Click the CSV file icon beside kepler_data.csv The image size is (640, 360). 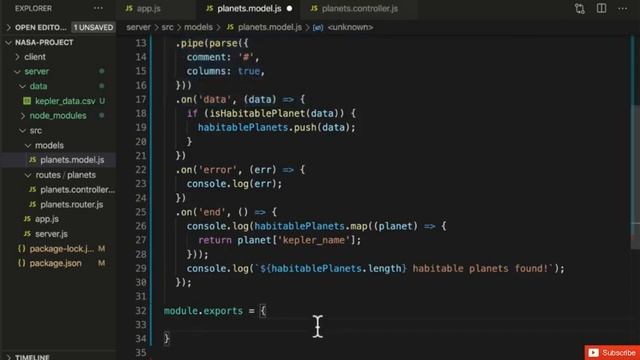point(27,101)
